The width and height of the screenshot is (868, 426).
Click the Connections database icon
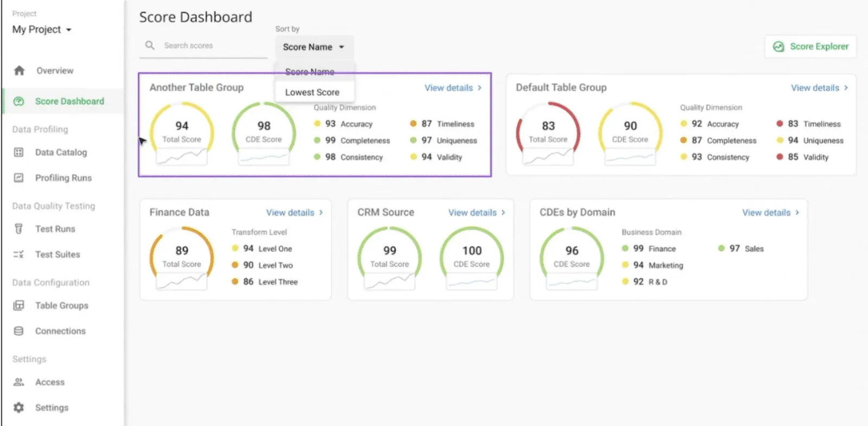point(19,331)
